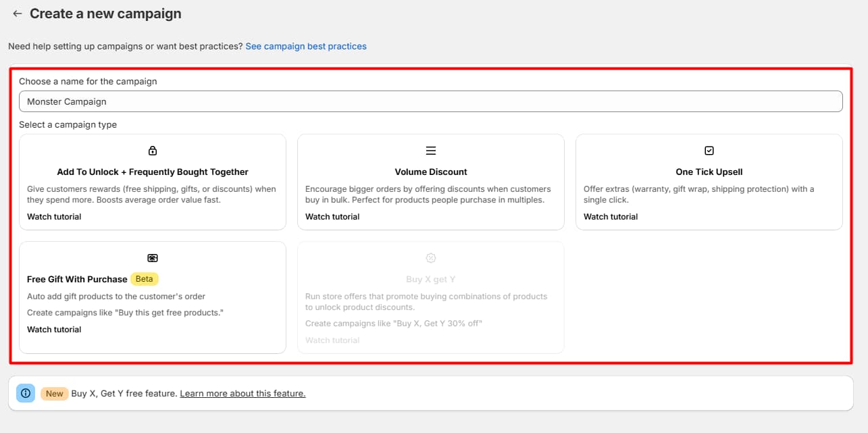The image size is (868, 433).
Task: Click the yellow Beta badge
Action: pyautogui.click(x=145, y=279)
